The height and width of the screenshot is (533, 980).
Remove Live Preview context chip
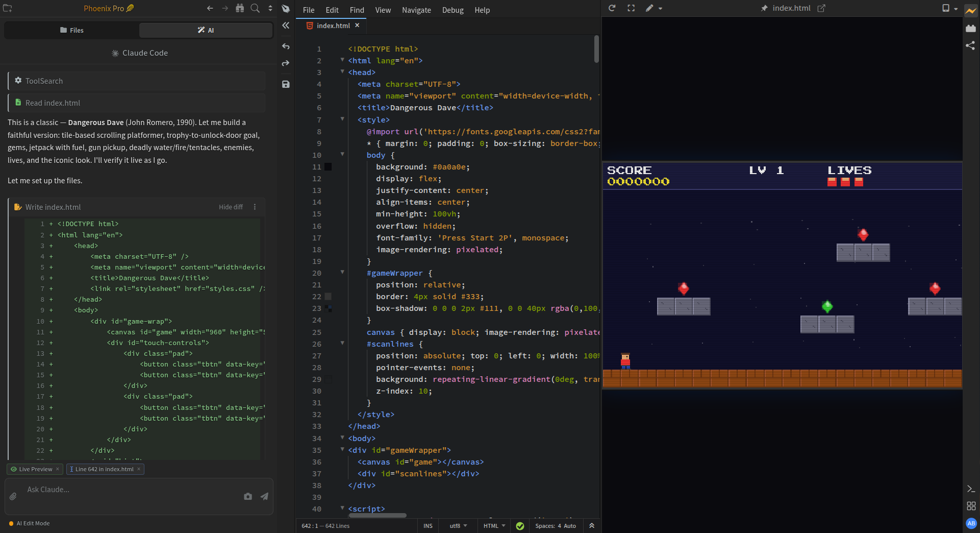[x=57, y=469]
